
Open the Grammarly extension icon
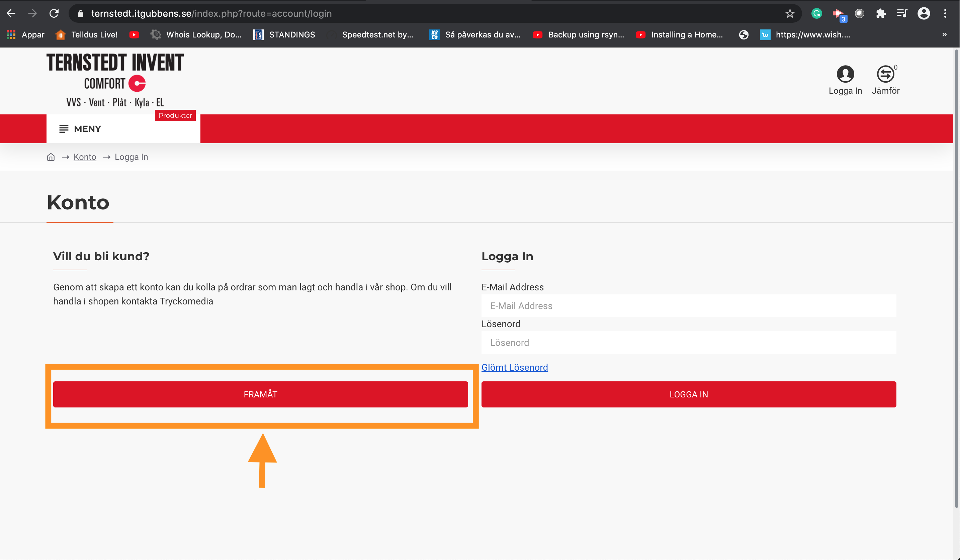click(x=816, y=14)
